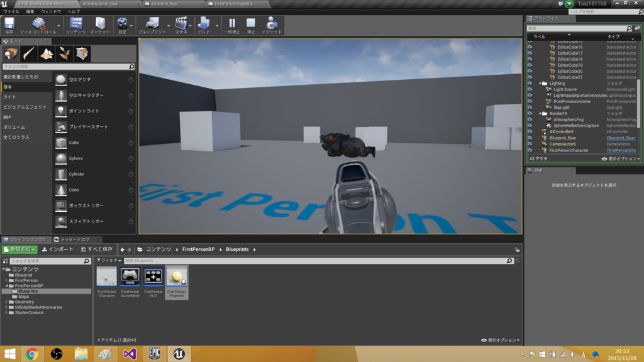Click the 検索 Blueprints asset search field

point(315,261)
